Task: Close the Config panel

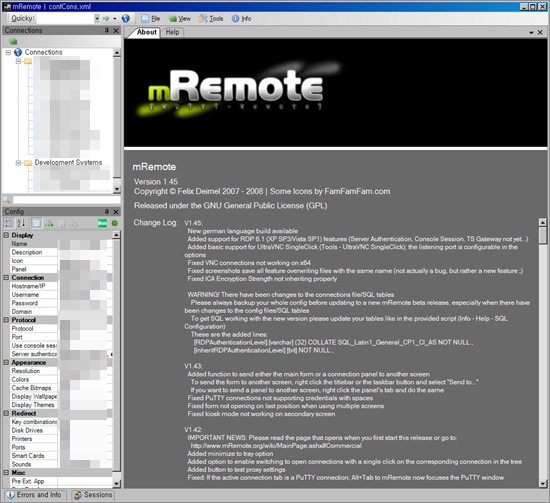Action: point(116,212)
